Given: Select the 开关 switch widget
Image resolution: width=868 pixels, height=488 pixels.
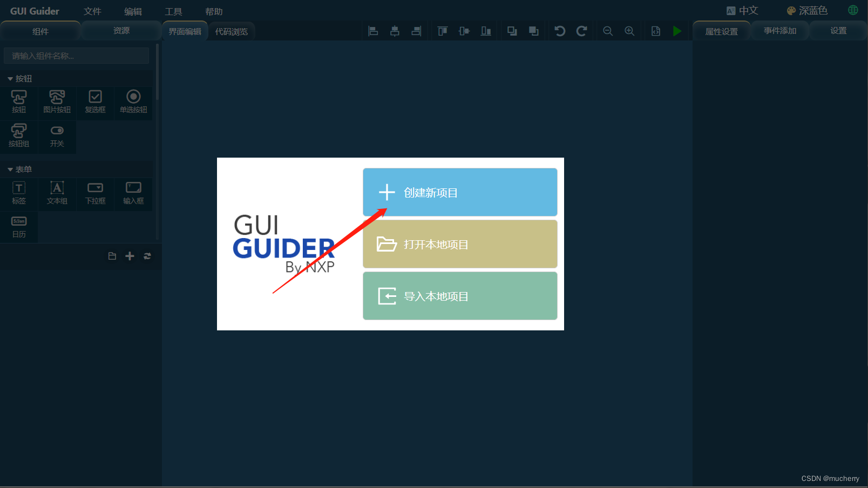Looking at the screenshot, I should tap(57, 136).
